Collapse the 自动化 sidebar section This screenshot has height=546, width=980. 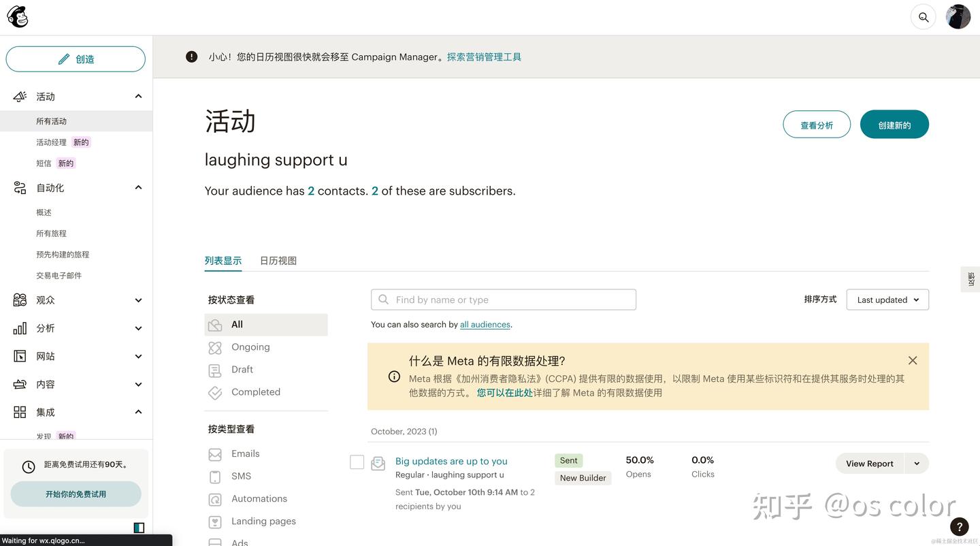[138, 188]
